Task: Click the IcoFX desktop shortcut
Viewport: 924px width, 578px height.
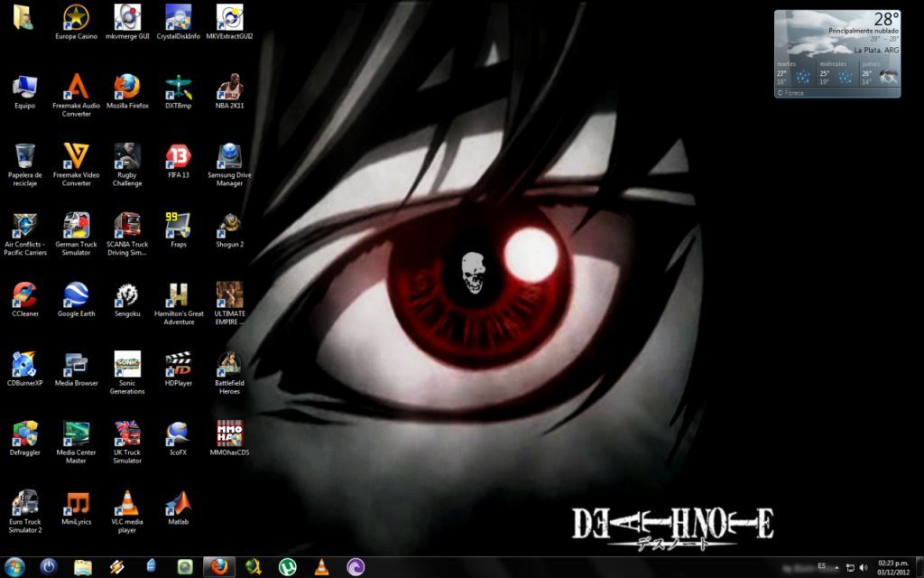Action: pyautogui.click(x=178, y=438)
